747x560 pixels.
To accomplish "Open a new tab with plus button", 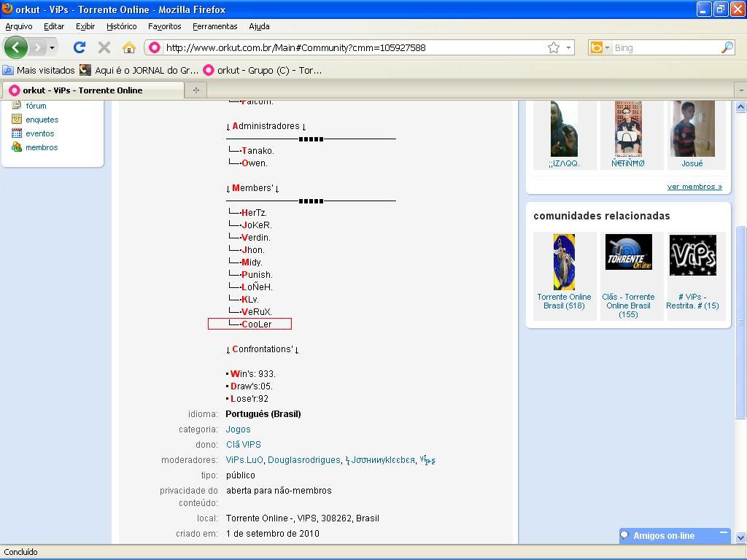I will [x=196, y=90].
